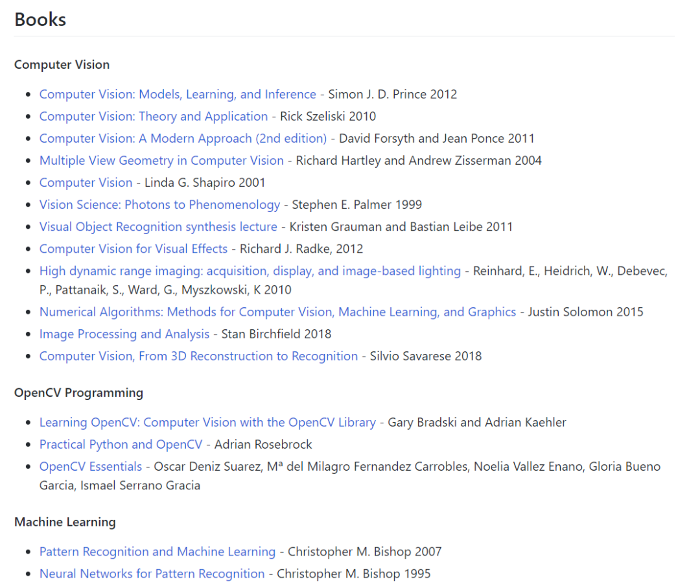Open 'Neural Networks for Pattern Recognition' link

tap(152, 574)
